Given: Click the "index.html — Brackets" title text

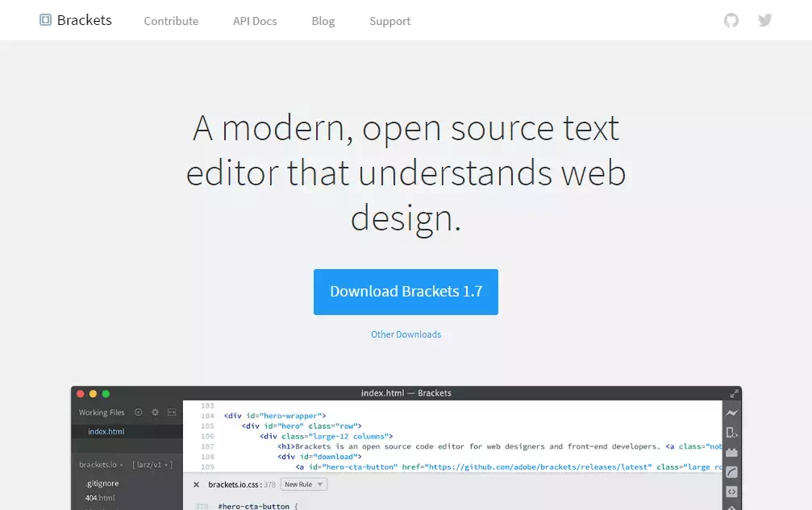Looking at the screenshot, I should [406, 393].
